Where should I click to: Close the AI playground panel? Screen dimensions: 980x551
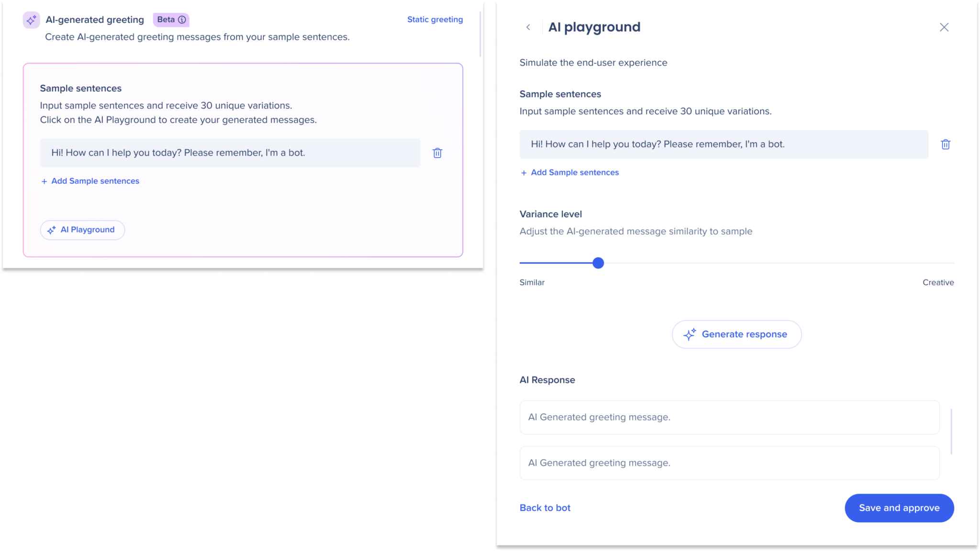(944, 27)
